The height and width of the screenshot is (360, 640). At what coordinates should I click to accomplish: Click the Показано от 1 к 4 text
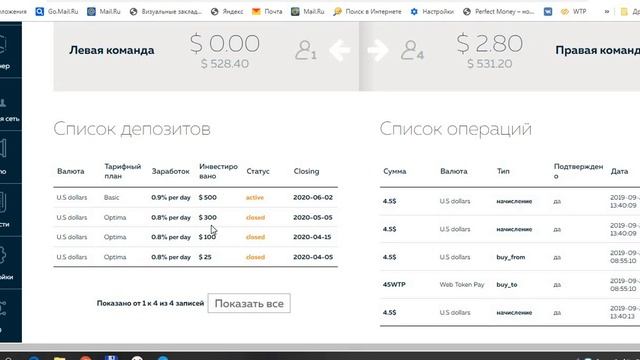click(x=150, y=303)
